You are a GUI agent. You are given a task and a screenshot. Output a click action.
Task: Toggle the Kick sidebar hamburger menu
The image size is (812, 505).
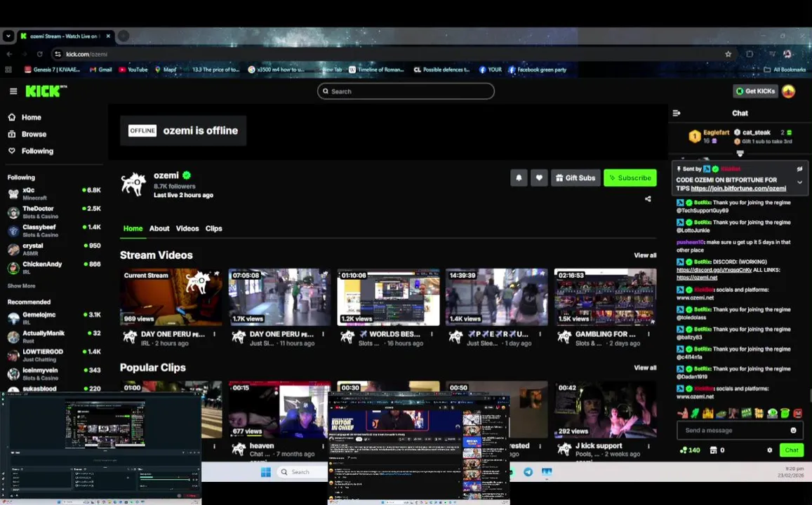pyautogui.click(x=13, y=91)
